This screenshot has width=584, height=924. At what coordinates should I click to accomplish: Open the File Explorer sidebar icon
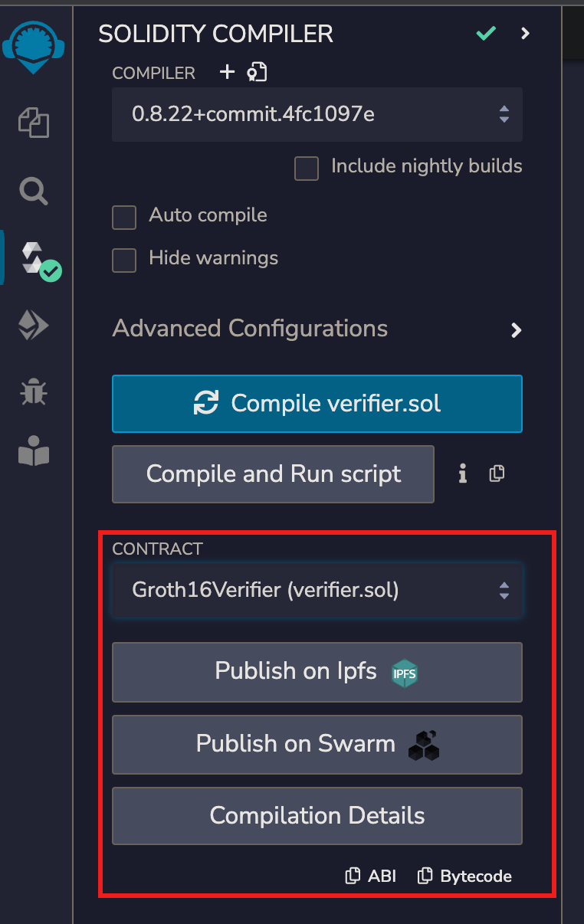click(x=34, y=123)
